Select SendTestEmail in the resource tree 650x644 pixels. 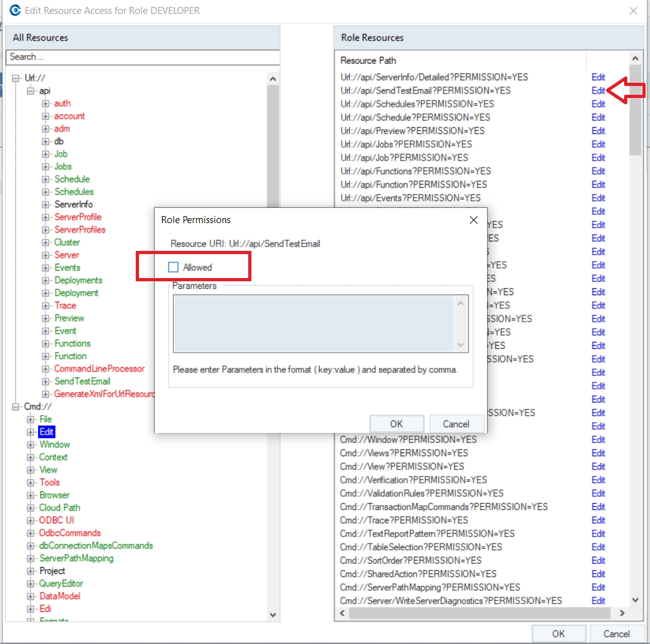(82, 381)
